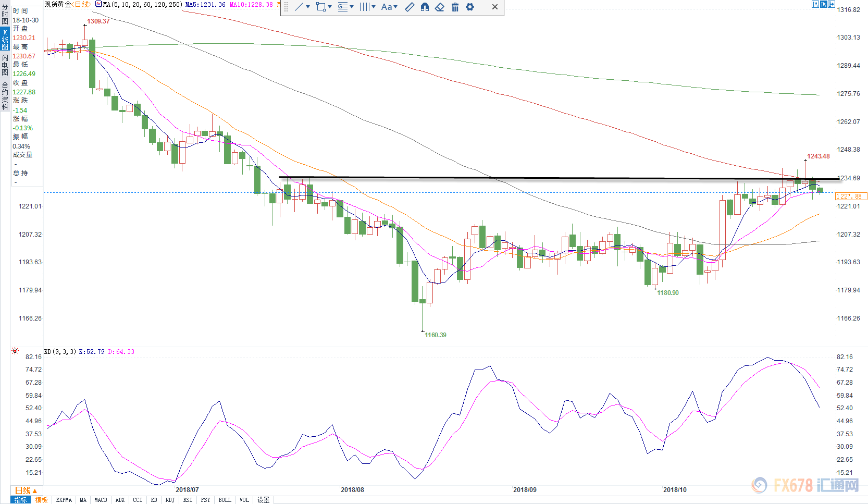
Task: Open the line tool dropdown arrow
Action: coord(308,7)
